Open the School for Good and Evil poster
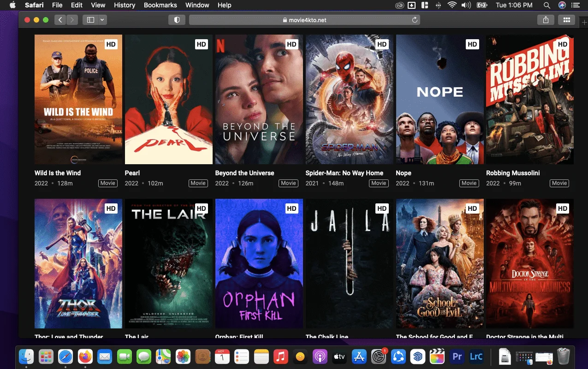588x369 pixels. click(440, 263)
